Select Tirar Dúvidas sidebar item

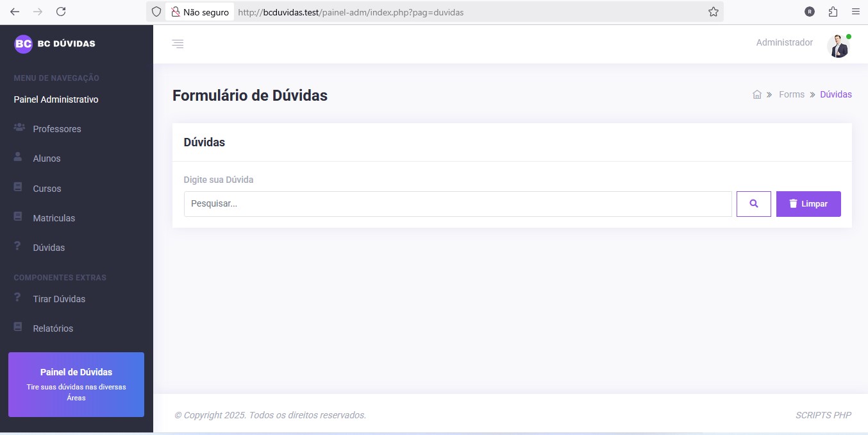coord(59,299)
